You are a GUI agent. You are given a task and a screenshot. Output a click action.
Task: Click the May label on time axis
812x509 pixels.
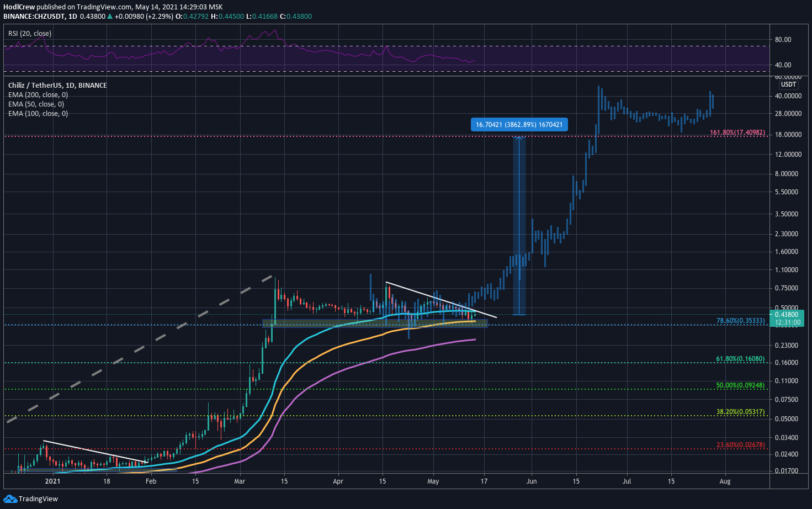tap(433, 481)
